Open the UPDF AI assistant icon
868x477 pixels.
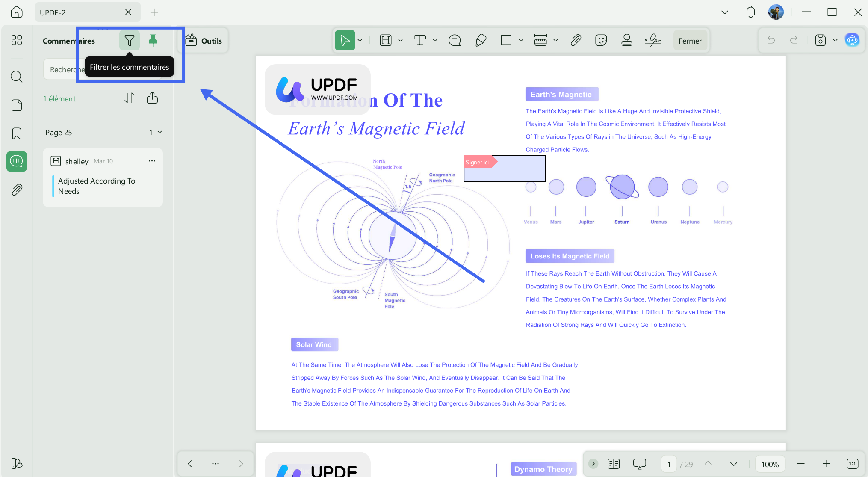pos(852,40)
